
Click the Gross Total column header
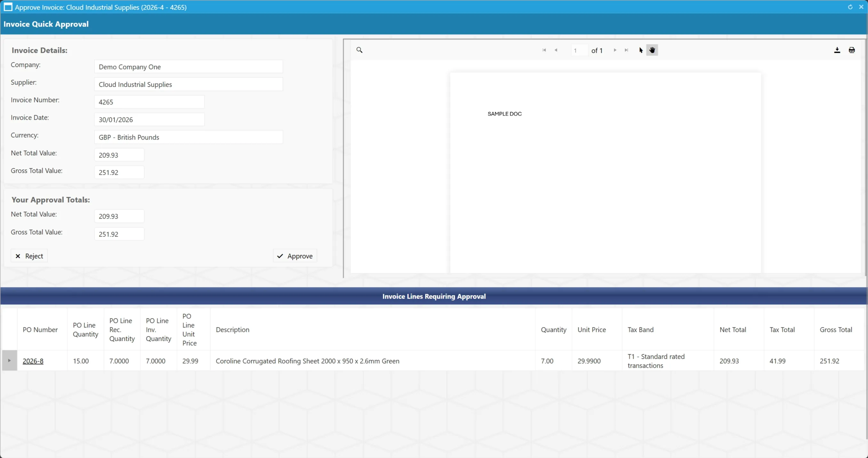pos(839,330)
